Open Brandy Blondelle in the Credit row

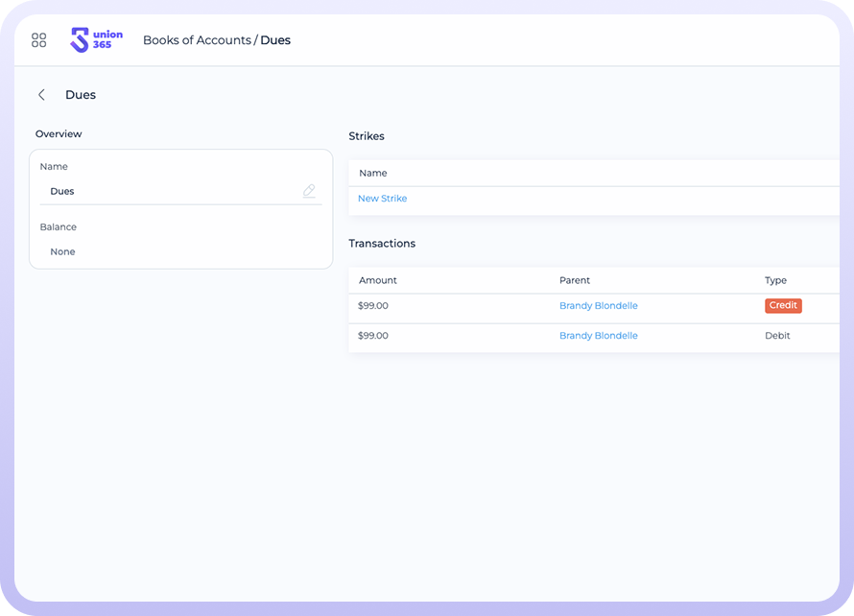point(598,306)
